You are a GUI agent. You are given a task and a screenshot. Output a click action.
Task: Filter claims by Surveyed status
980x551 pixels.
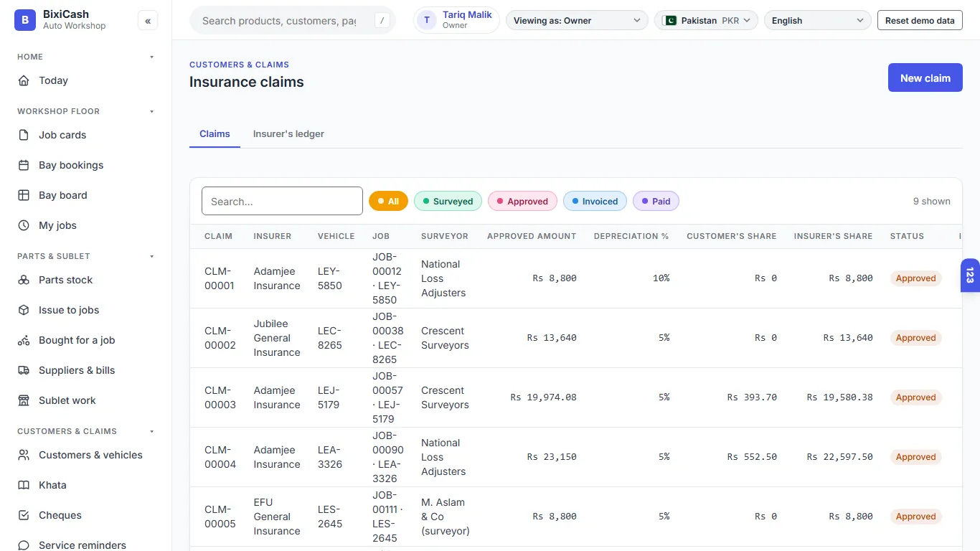448,202
